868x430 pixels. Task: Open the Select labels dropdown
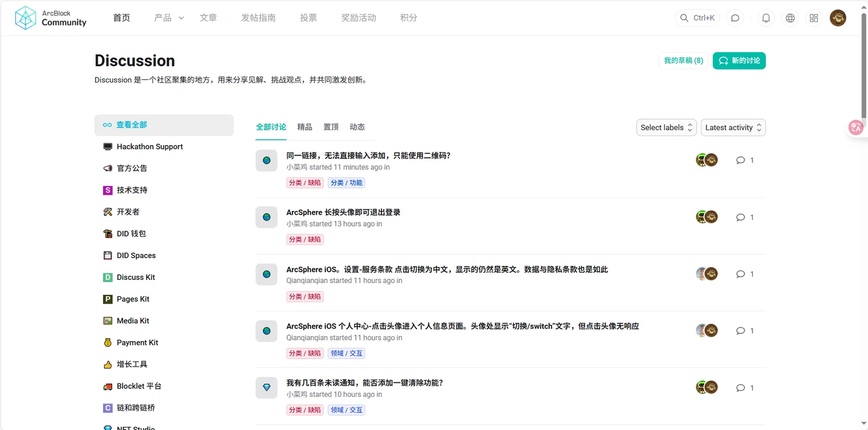click(x=666, y=127)
